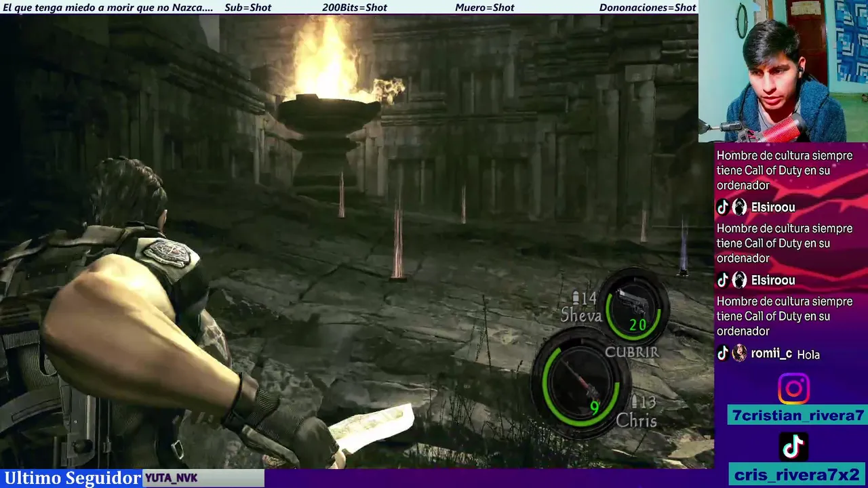The width and height of the screenshot is (868, 488).
Task: Click the loaded ammo number 9
Action: coord(595,407)
